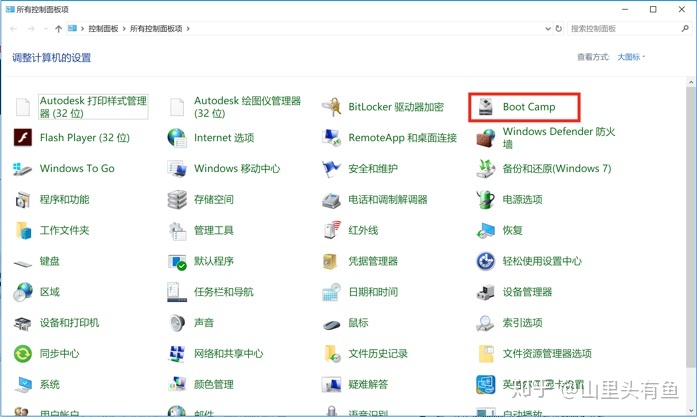Open the Boot Camp control panel icon
697x417 pixels.
tap(485, 107)
